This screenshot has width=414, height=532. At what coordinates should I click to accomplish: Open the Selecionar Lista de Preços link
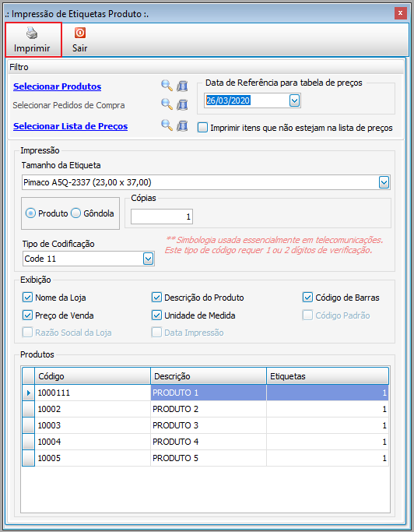[70, 126]
